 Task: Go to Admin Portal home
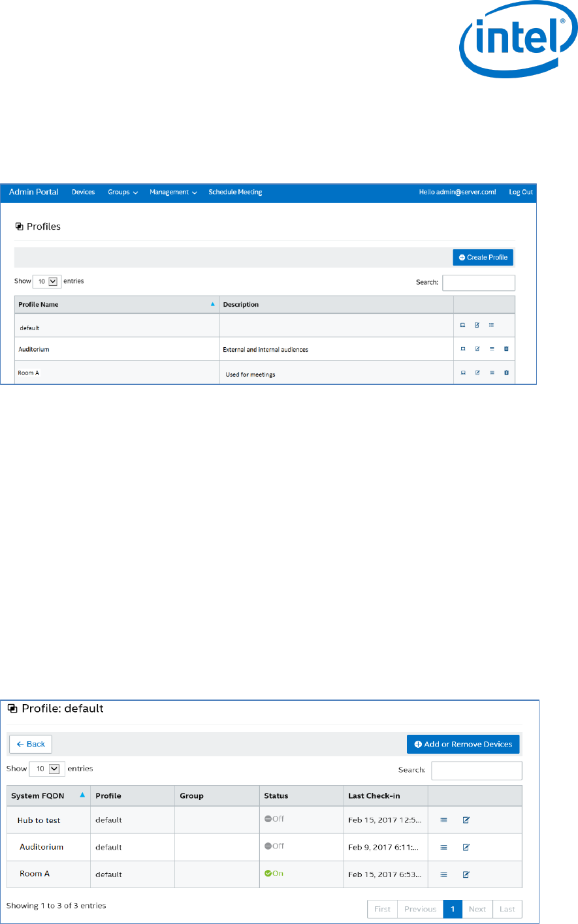click(34, 192)
